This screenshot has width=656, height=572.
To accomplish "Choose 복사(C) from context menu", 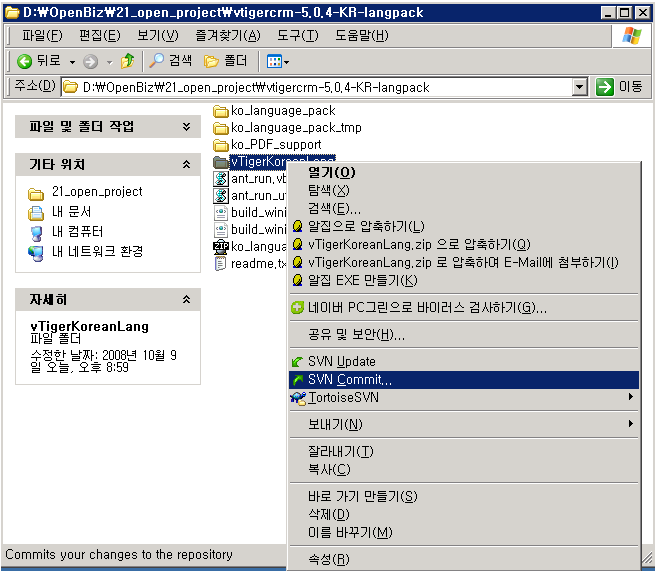I will click(x=464, y=469).
